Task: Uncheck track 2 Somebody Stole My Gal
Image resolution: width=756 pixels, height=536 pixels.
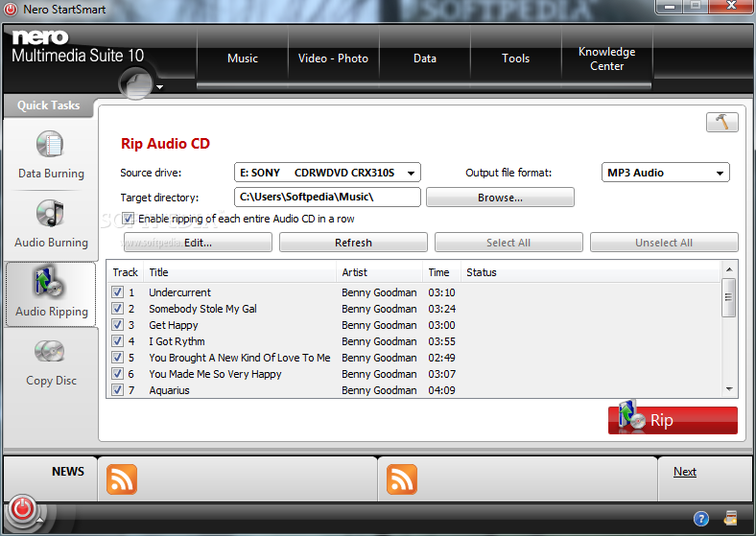Action: [117, 309]
